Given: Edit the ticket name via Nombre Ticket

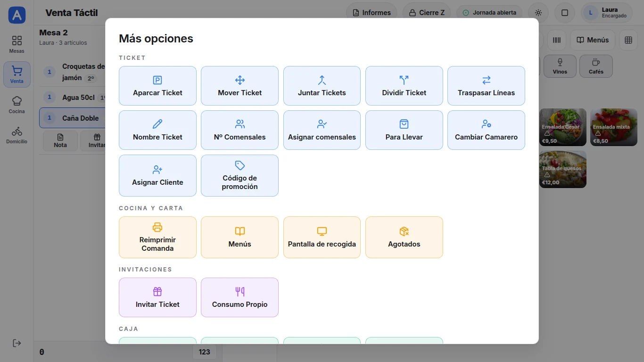Looking at the screenshot, I should tap(157, 130).
